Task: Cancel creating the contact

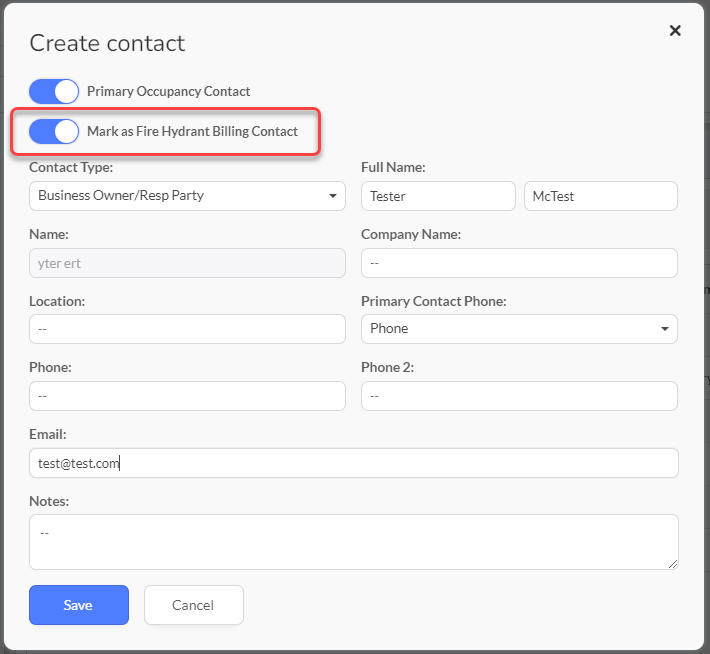Action: (194, 605)
